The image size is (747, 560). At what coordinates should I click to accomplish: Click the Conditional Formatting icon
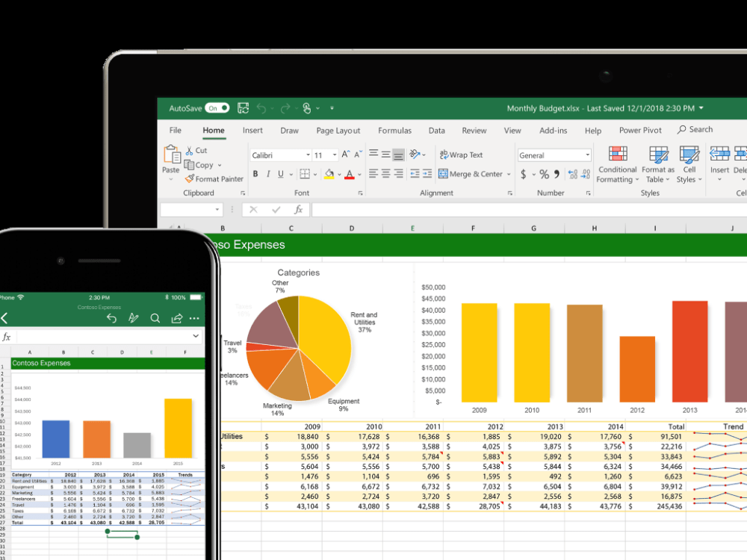(618, 155)
